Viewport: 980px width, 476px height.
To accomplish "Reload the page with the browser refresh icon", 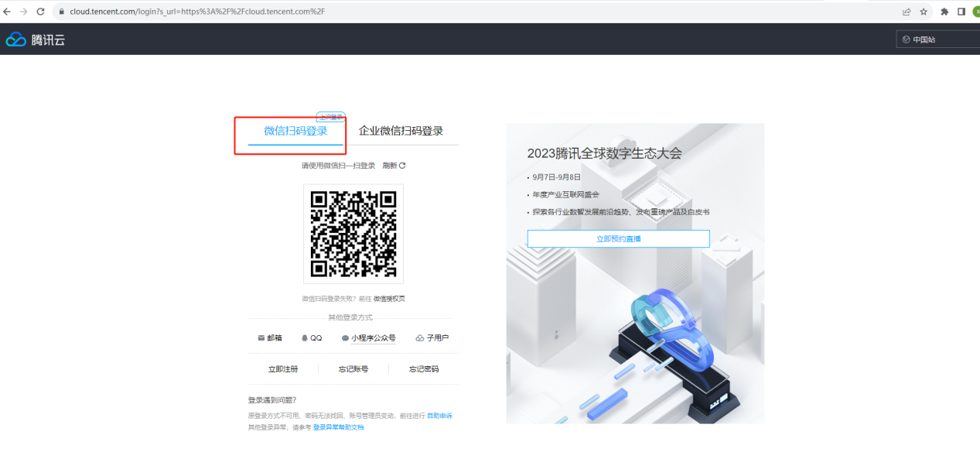I will (x=39, y=12).
